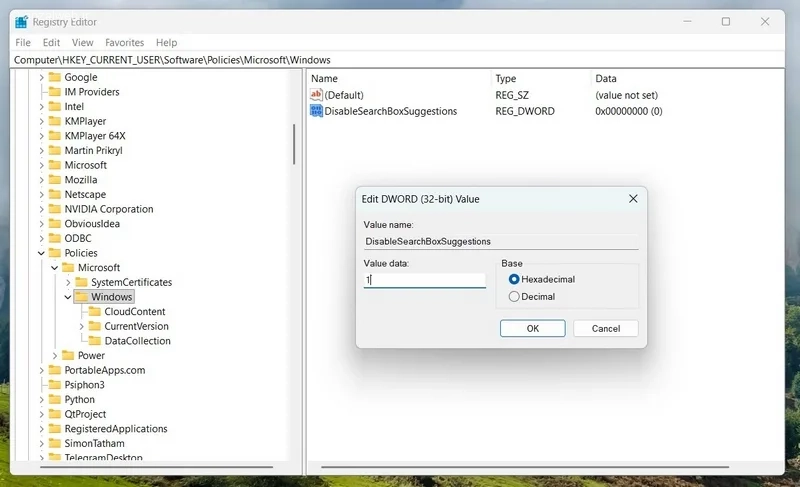Expand the top-level Microsoft tree node

pos(41,165)
